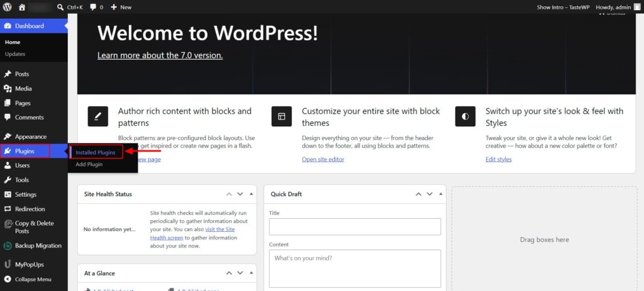This screenshot has width=644, height=291.
Task: Click the Author rich content with blocks heading
Action: pyautogui.click(x=184, y=117)
